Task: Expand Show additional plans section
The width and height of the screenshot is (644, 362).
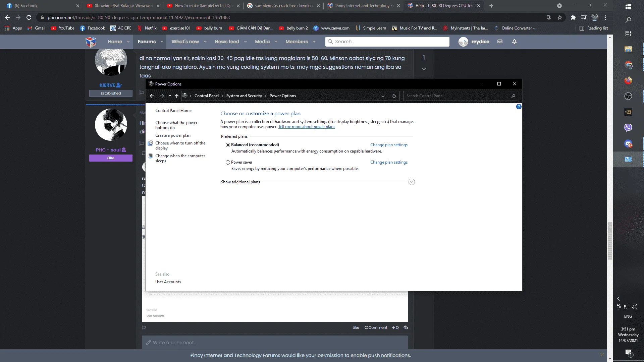Action: [412, 182]
